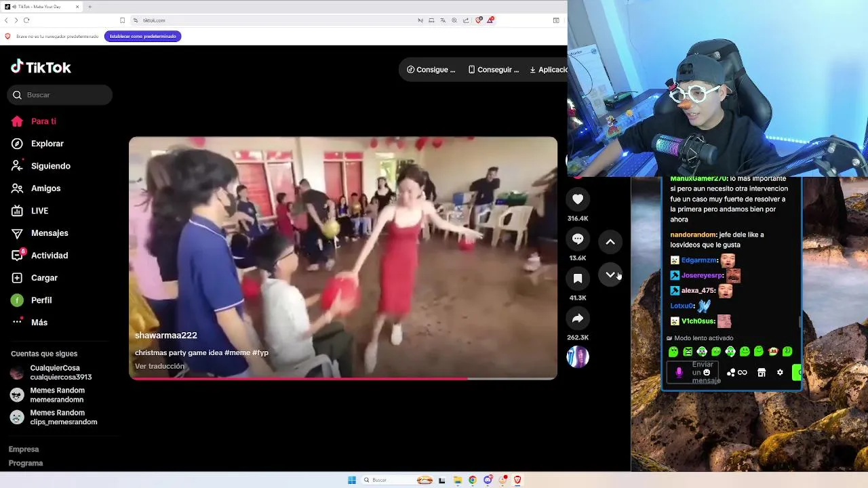Go to previous video with up chevron
The height and width of the screenshot is (488, 868).
pos(610,242)
